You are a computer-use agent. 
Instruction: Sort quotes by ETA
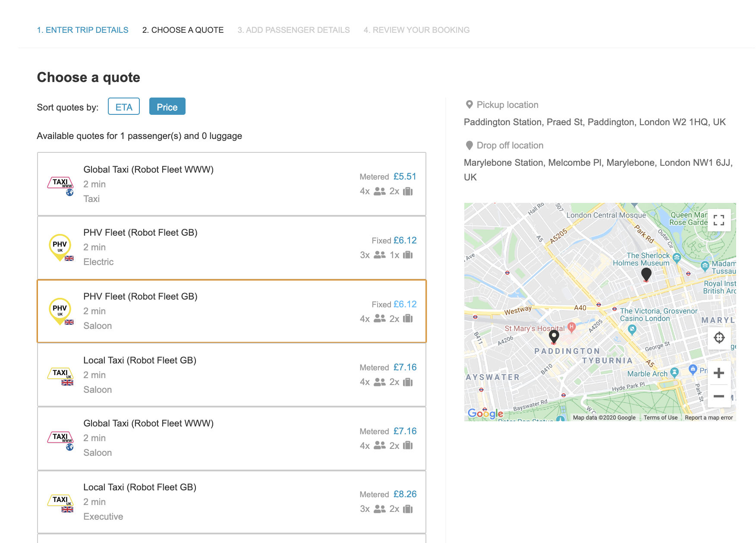click(124, 107)
